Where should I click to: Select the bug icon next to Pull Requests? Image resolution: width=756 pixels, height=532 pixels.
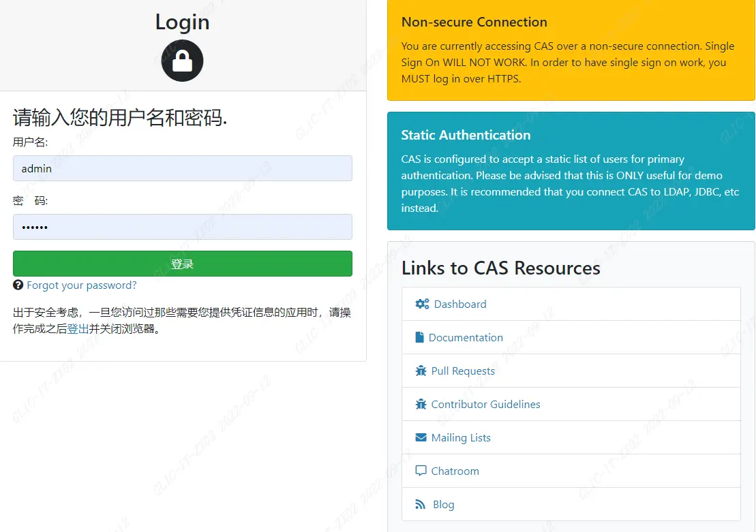pyautogui.click(x=421, y=371)
